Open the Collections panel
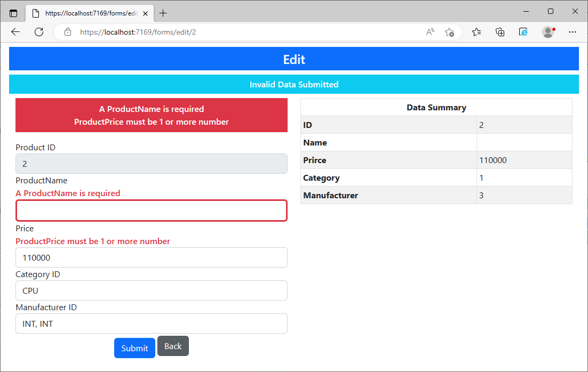 coord(500,32)
